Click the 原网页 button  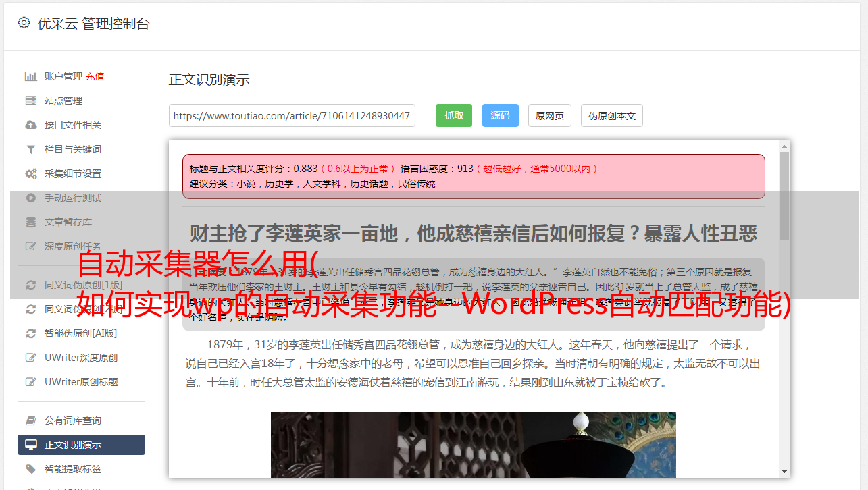coord(549,115)
